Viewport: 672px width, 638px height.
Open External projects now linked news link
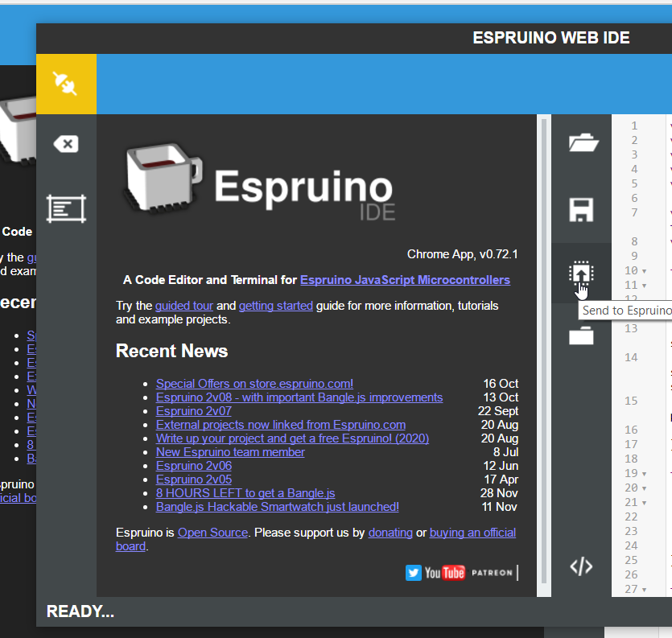[x=281, y=425]
